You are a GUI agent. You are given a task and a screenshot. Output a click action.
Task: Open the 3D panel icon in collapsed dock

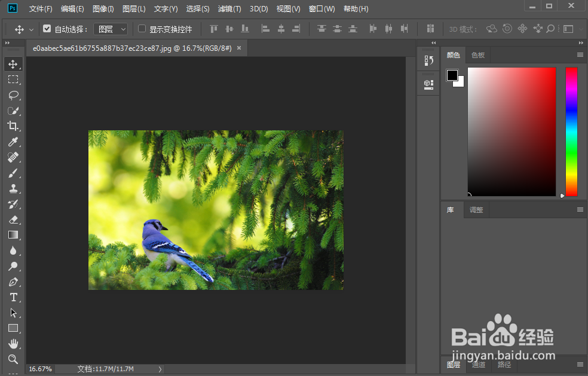tap(428, 84)
